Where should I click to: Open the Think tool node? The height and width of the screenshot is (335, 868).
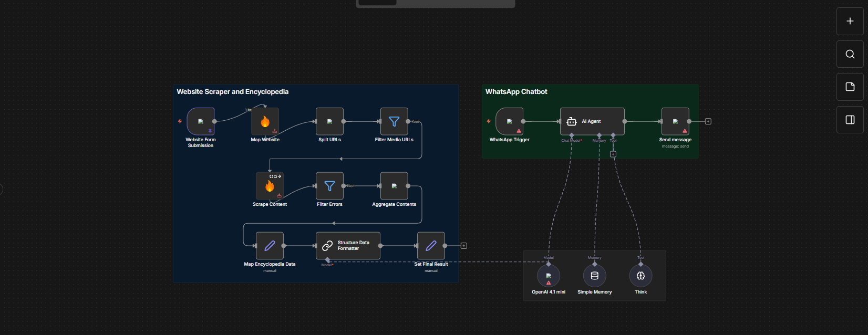point(640,276)
